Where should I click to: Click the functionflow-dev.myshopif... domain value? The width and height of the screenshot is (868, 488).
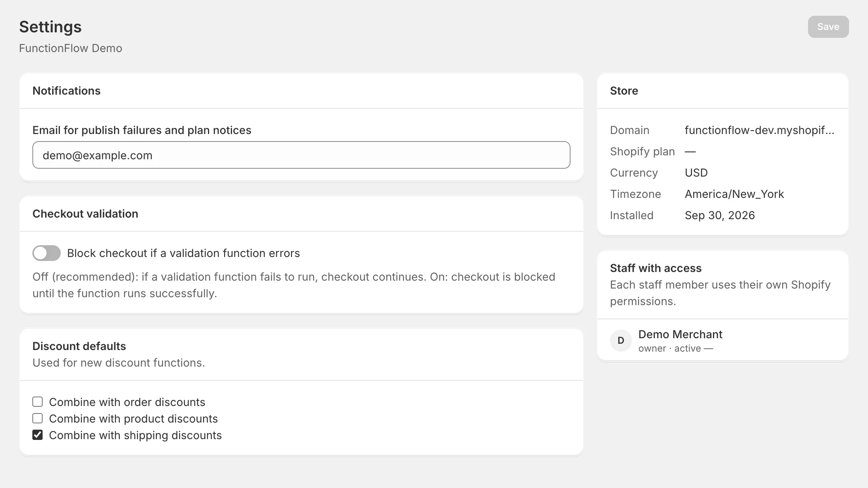(x=759, y=130)
